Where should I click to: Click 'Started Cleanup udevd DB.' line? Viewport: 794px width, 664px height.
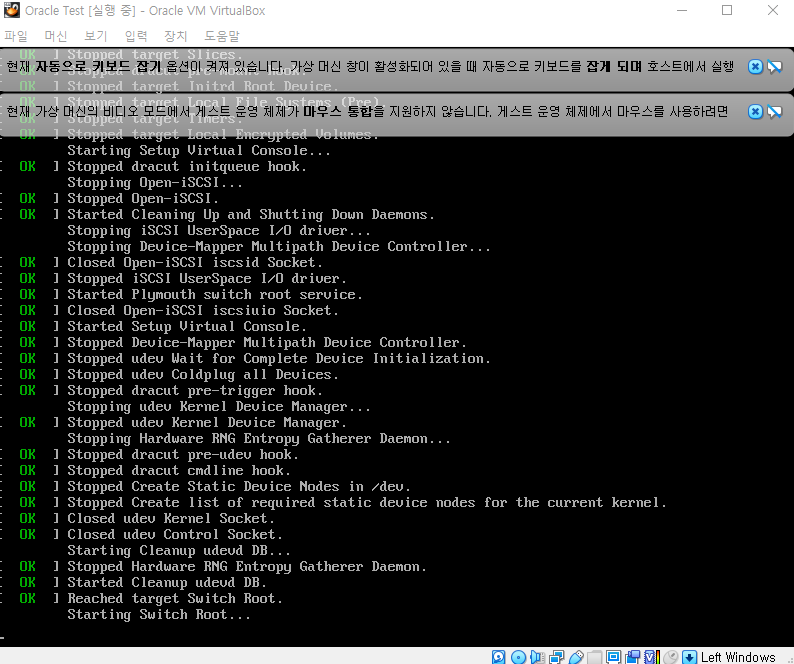point(167,582)
